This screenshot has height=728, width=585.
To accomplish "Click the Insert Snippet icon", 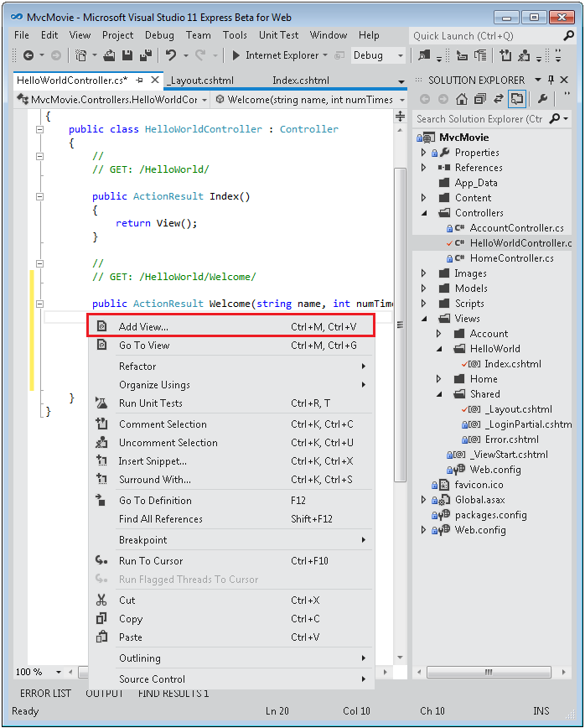I will pyautogui.click(x=101, y=460).
